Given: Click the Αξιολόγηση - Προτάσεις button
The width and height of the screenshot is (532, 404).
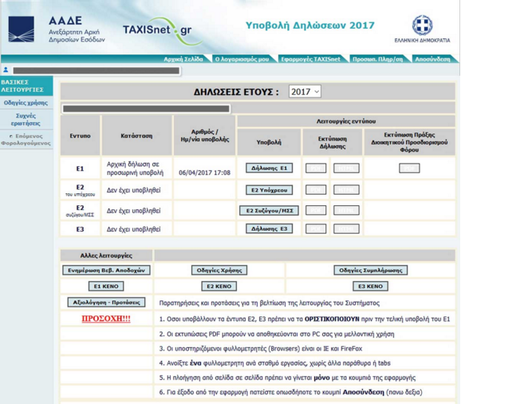Looking at the screenshot, I should (x=106, y=302).
